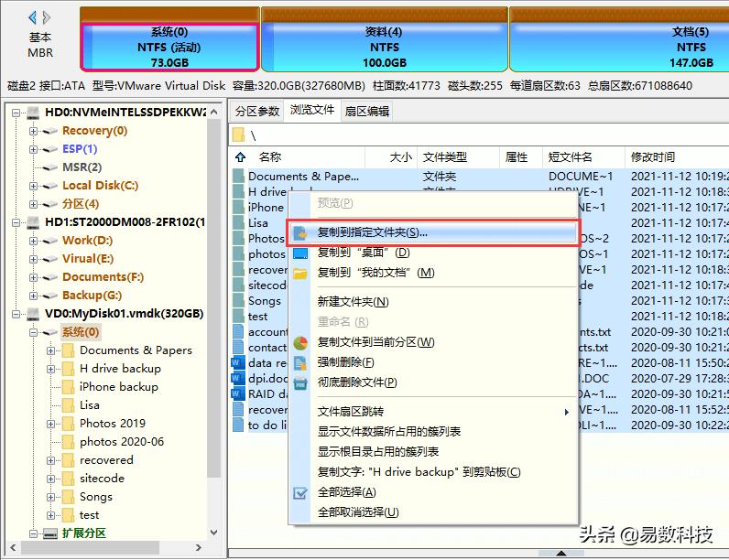Click the tree horizontal scroll right arrow
The height and width of the screenshot is (560, 729).
click(x=199, y=547)
